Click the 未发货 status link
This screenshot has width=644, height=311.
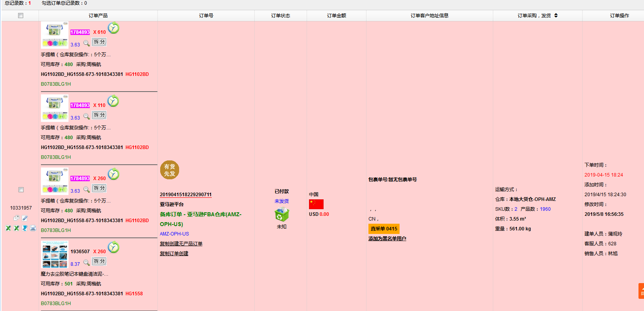pyautogui.click(x=282, y=201)
